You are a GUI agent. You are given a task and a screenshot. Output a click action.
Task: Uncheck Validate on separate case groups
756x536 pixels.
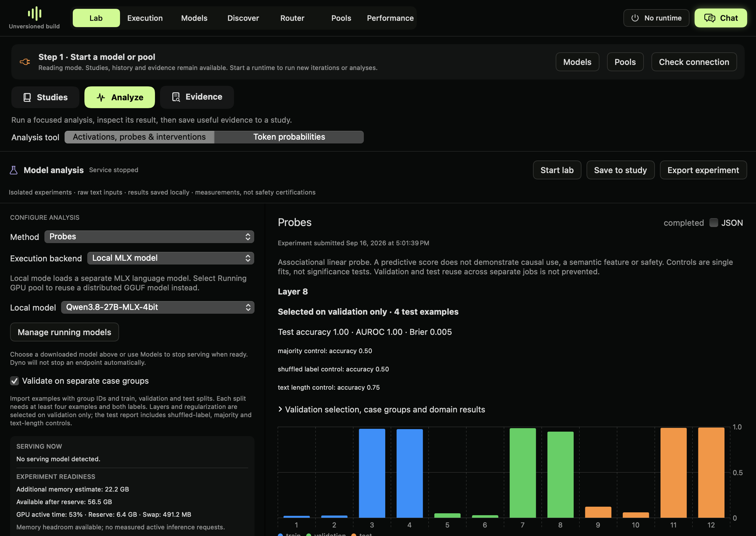click(x=14, y=381)
